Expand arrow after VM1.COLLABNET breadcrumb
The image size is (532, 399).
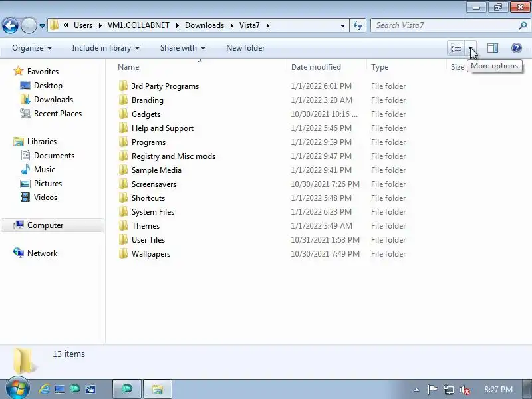point(177,25)
